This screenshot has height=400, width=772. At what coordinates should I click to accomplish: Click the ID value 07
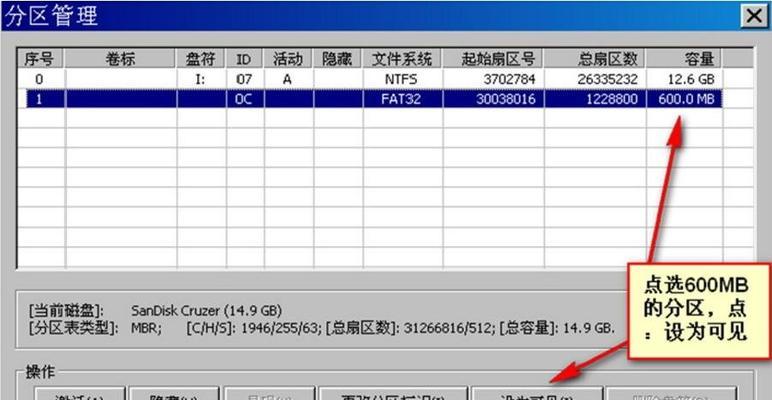click(x=244, y=79)
